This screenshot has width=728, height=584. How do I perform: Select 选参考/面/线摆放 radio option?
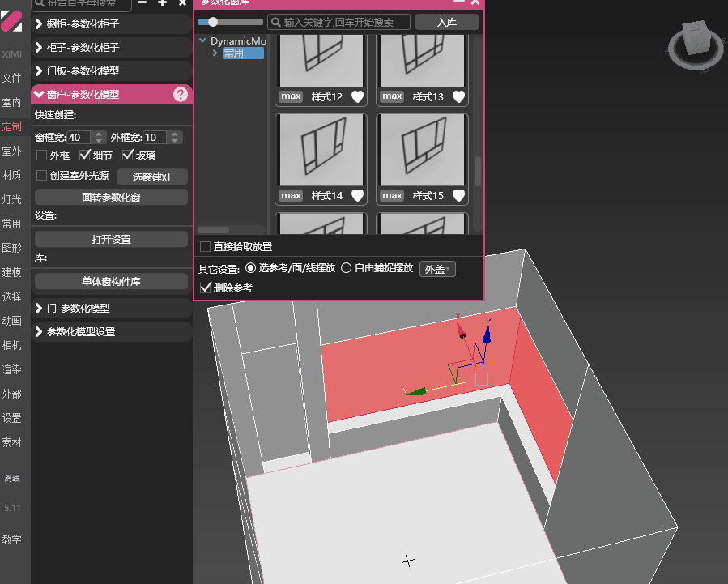[x=250, y=268]
